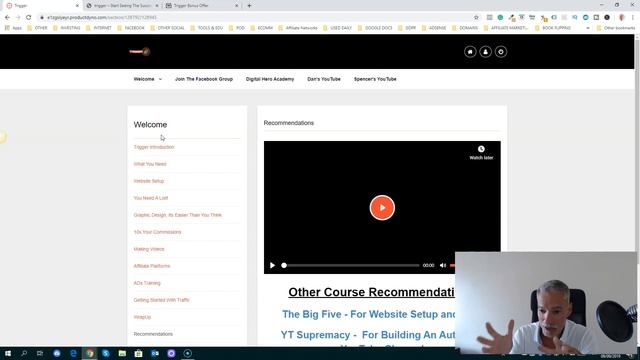Click the video progress bar
Screen dimensions: 640x360
coord(351,265)
